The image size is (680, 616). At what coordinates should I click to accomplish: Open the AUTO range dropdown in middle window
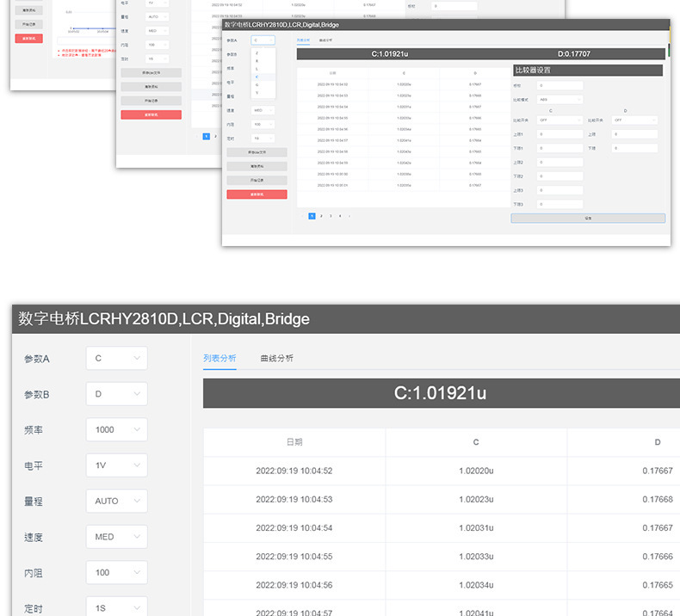click(157, 16)
